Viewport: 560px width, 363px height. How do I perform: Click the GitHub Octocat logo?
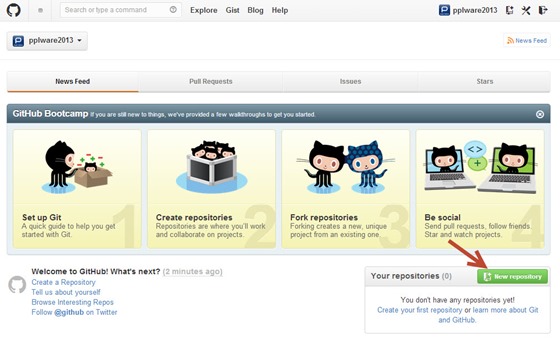coord(14,10)
